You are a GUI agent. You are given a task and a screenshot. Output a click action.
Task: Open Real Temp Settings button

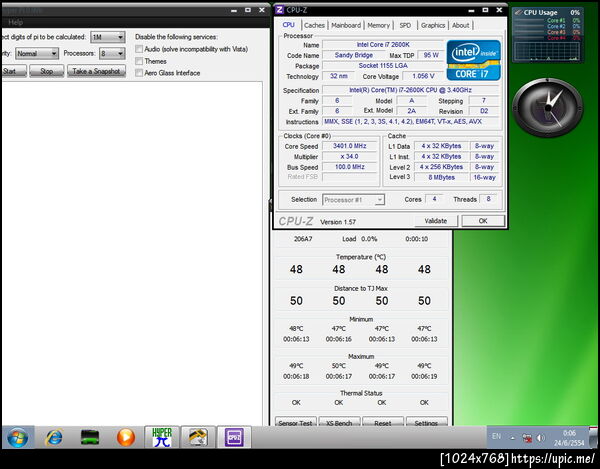(x=426, y=422)
